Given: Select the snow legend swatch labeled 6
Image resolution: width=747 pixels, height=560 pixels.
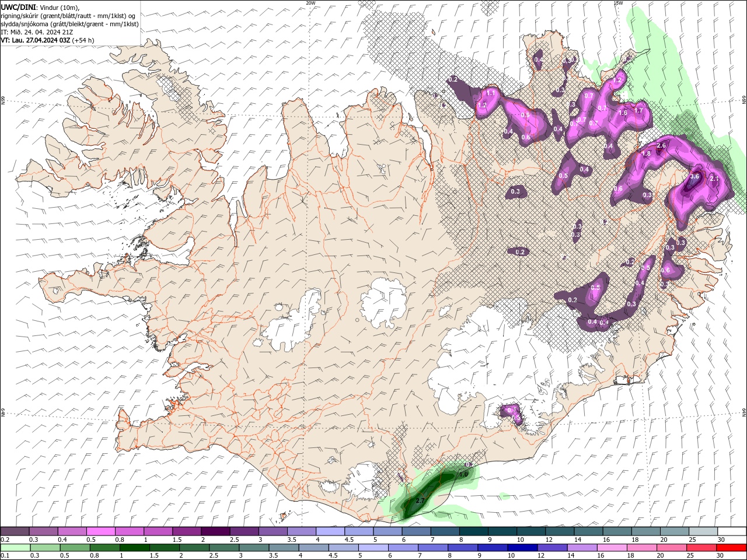Looking at the screenshot, I should click(416, 531).
